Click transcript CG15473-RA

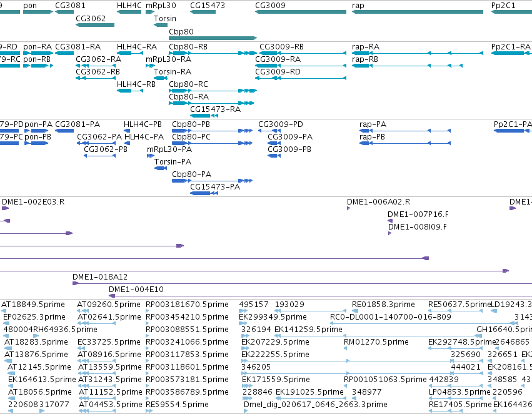coord(216,109)
